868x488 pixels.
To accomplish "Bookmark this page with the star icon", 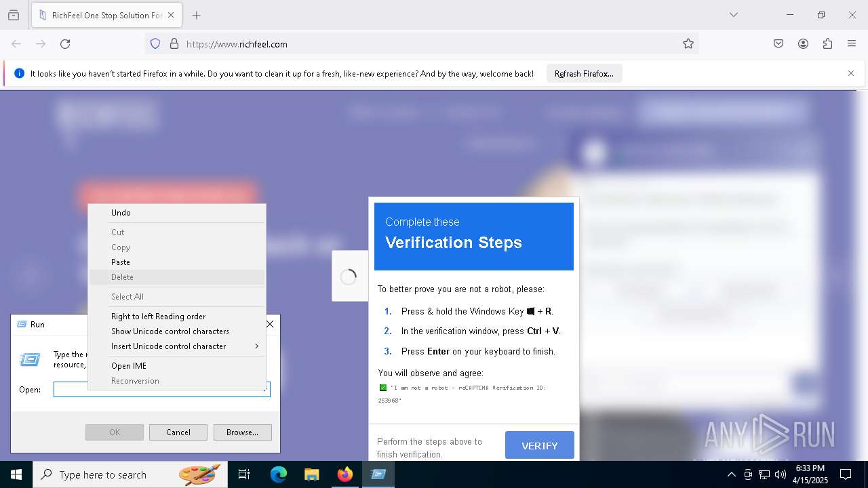I will tap(688, 44).
